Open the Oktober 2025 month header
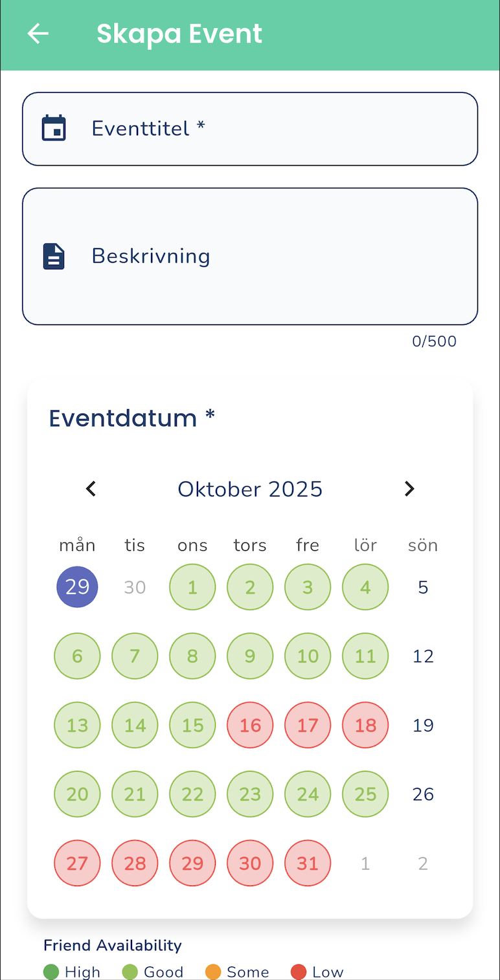Image resolution: width=500 pixels, height=980 pixels. pyautogui.click(x=250, y=489)
